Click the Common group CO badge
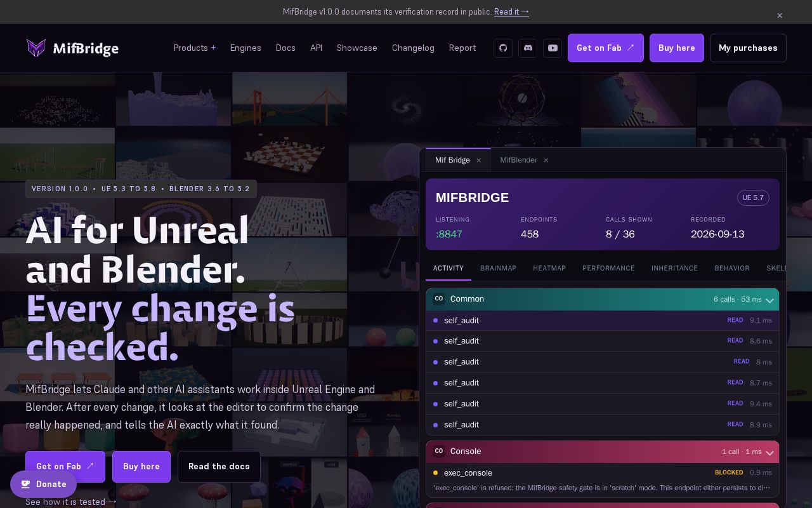Screen dimensions: 812x508 pyautogui.click(x=439, y=299)
